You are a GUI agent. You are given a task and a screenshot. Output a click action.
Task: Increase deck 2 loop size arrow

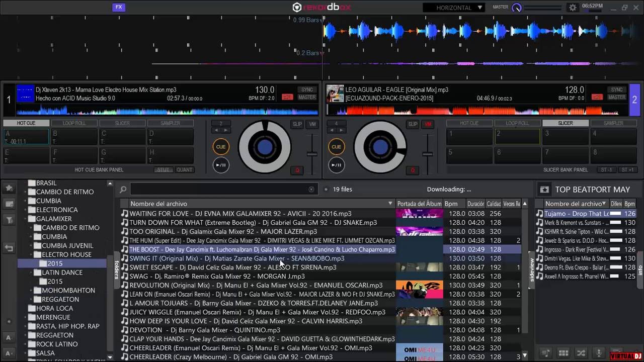341,130
